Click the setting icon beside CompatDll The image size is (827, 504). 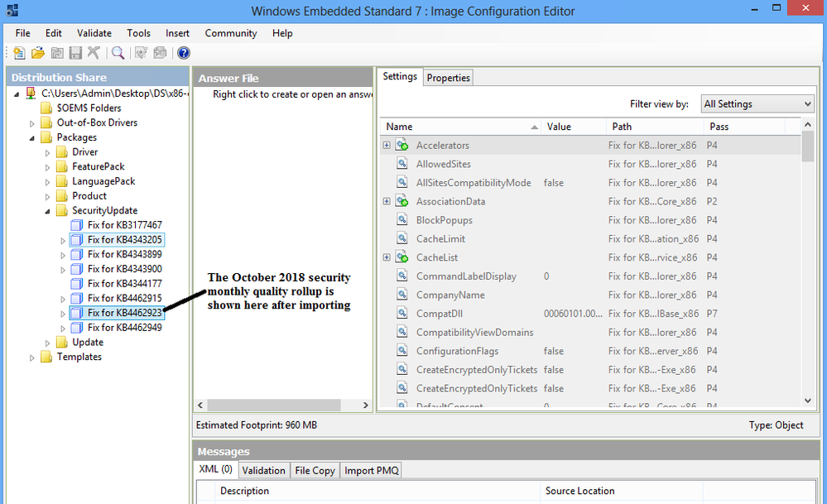click(x=401, y=314)
